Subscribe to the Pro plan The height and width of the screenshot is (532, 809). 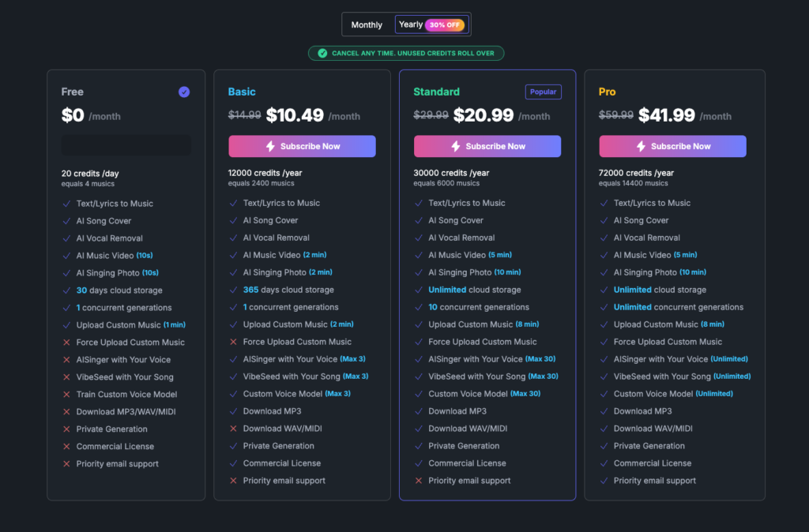point(672,146)
